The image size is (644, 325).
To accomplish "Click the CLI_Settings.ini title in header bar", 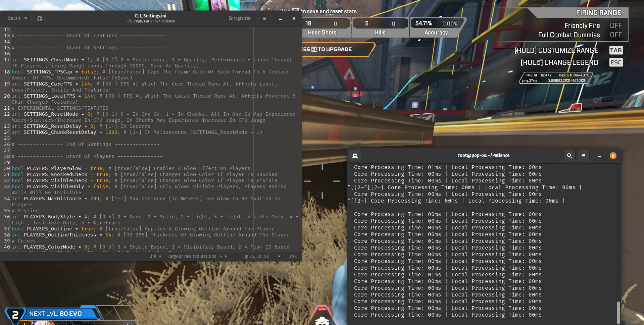I will point(150,16).
